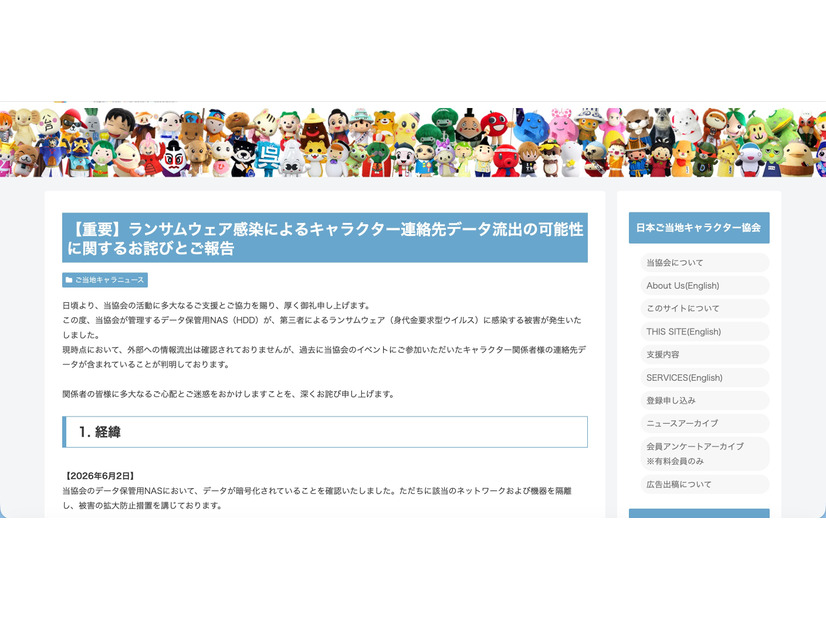Viewport: 826px width, 620px height.
Task: Open 当協会について sidebar link
Action: click(704, 262)
